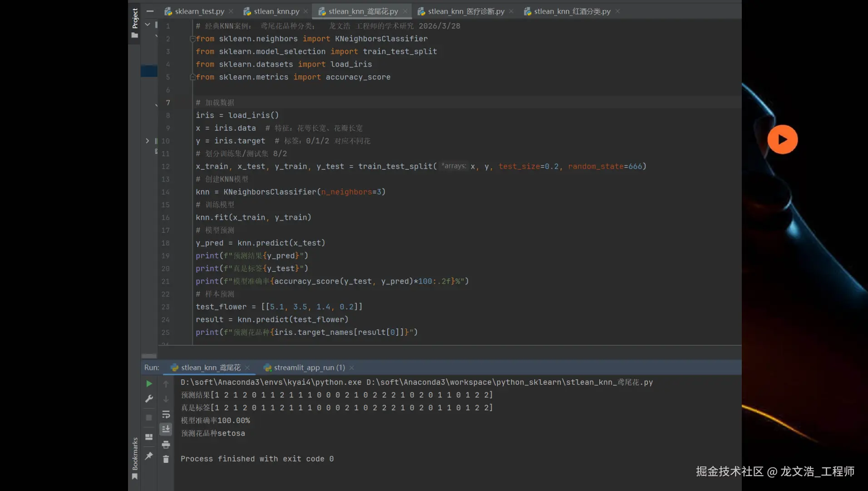Toggle soft-wrap in the run console
The height and width of the screenshot is (491, 868).
coord(166,414)
